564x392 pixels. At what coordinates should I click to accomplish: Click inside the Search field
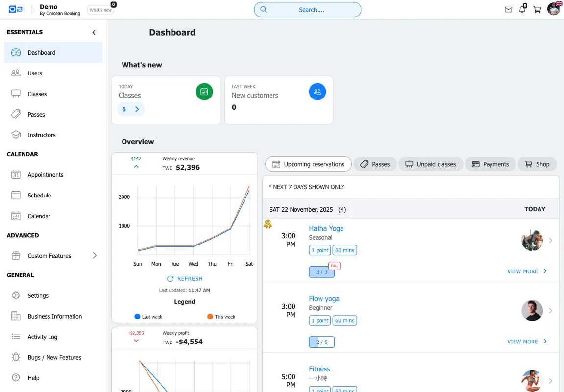click(x=307, y=9)
